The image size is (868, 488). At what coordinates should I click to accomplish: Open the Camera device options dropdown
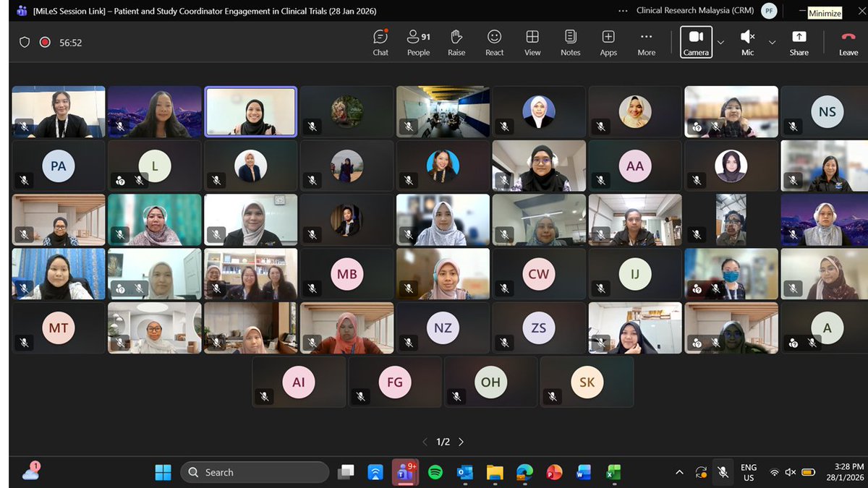click(720, 42)
